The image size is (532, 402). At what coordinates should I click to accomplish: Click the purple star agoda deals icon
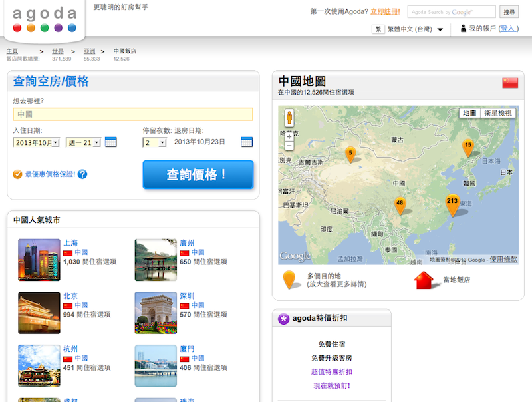(283, 319)
